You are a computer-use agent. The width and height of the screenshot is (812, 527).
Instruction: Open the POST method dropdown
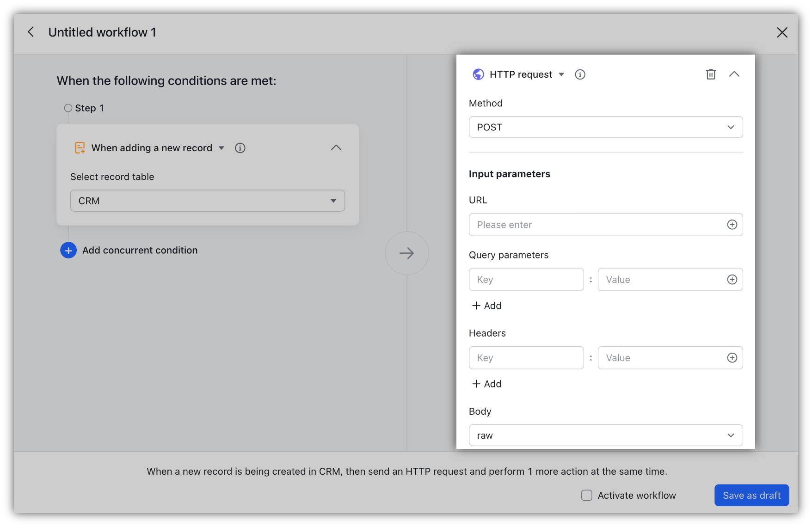[x=606, y=127]
